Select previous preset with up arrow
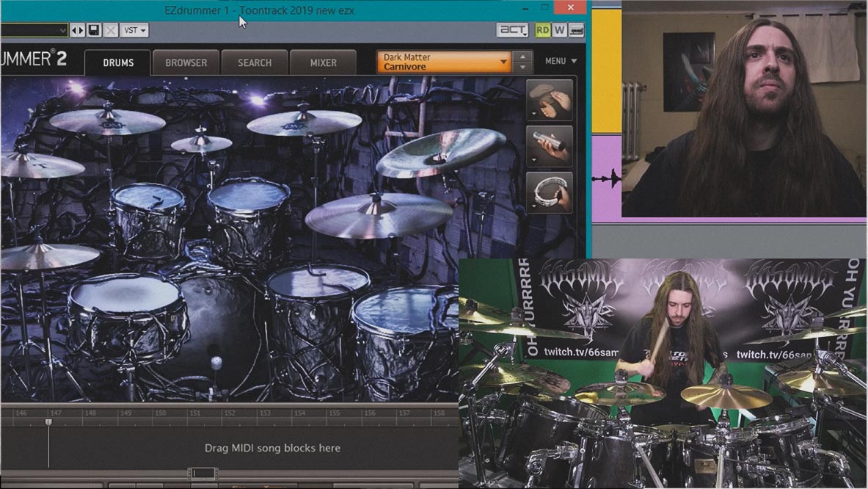868x489 pixels. pyautogui.click(x=522, y=56)
